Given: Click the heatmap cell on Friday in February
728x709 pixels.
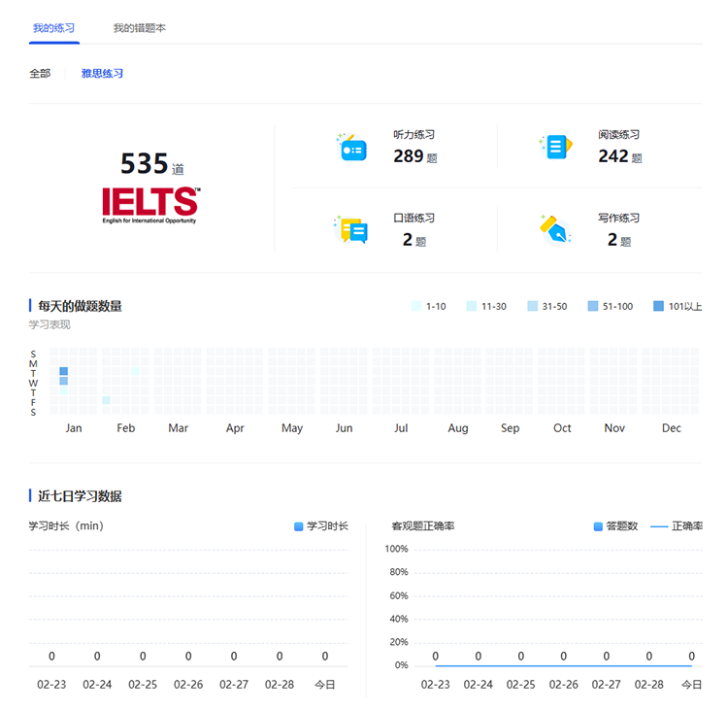Looking at the screenshot, I should 107,400.
